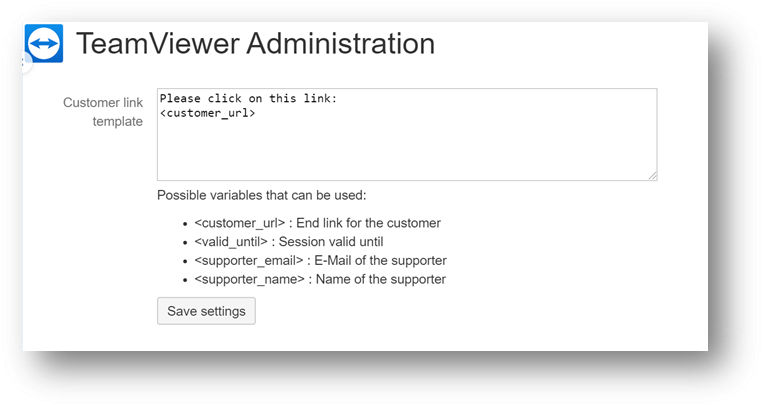Screen dimensions: 762x406
Task: Place cursor in the 'Please click on this link:' line
Action: click(248, 98)
